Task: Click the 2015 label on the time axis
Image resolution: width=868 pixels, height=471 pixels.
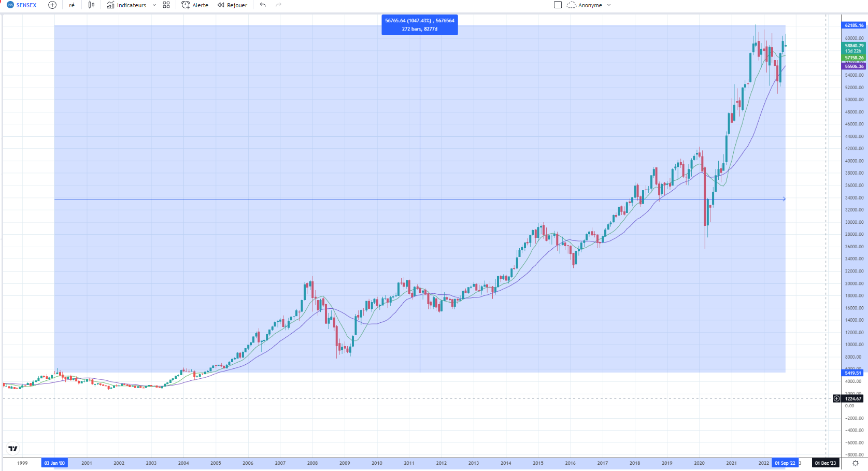Action: (538, 463)
